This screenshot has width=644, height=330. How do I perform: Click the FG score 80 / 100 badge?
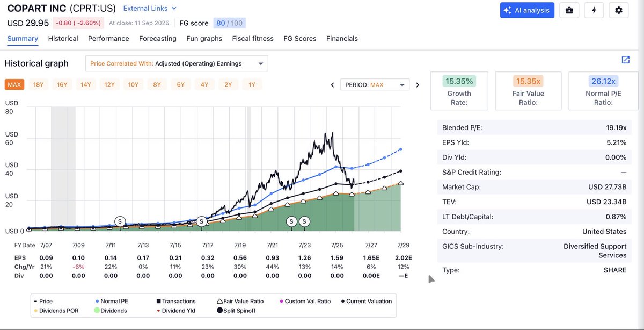coord(229,23)
